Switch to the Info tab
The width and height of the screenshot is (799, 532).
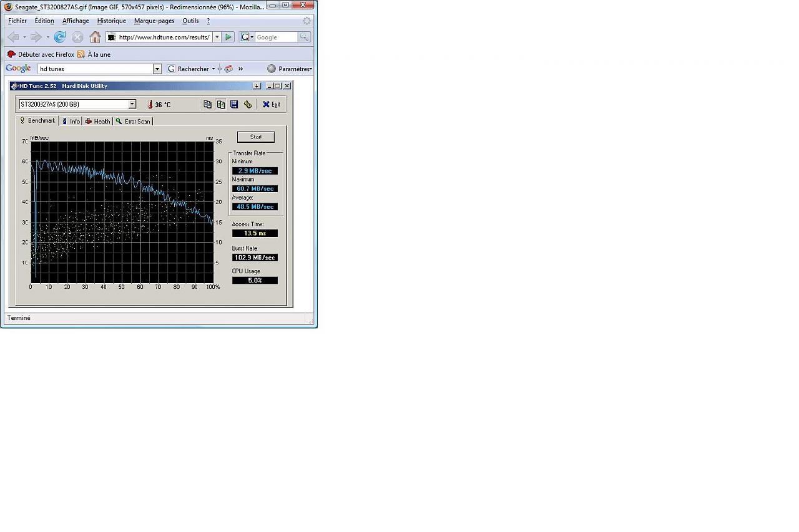tap(71, 121)
